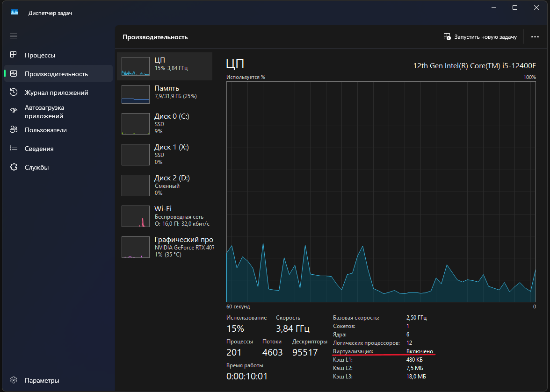Image resolution: width=550 pixels, height=392 pixels.
Task: Click the Services puzzle icon
Action: [x=13, y=167]
